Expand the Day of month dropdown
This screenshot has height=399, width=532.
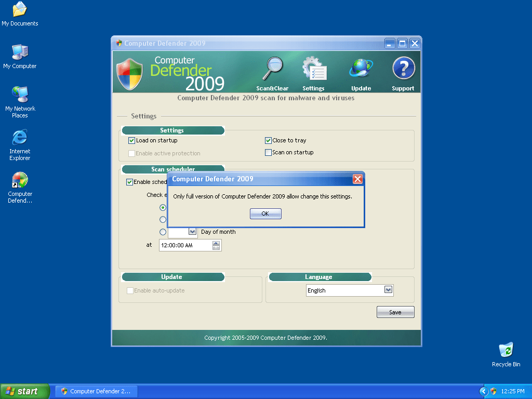[x=192, y=232]
